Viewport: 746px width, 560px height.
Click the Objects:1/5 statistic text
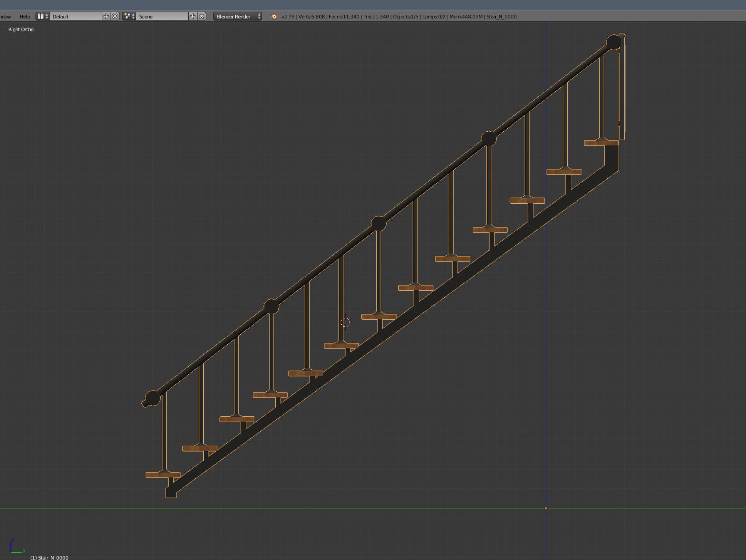[405, 16]
